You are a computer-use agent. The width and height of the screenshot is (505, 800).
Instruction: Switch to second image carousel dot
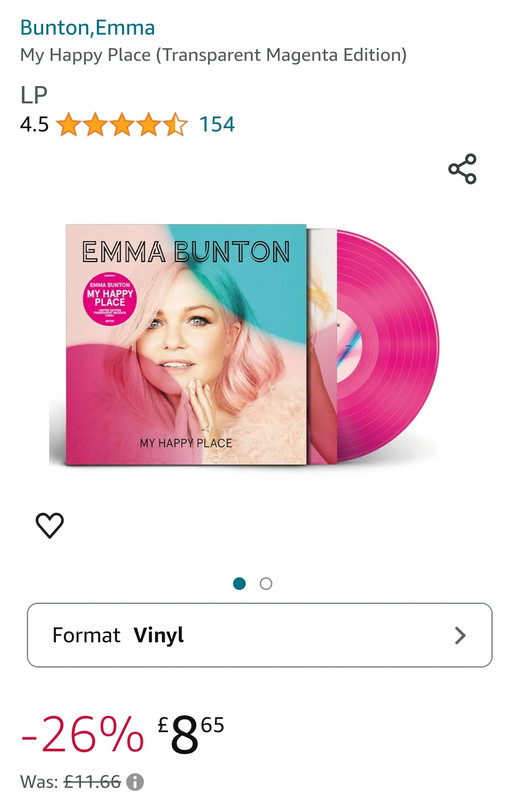point(266,583)
